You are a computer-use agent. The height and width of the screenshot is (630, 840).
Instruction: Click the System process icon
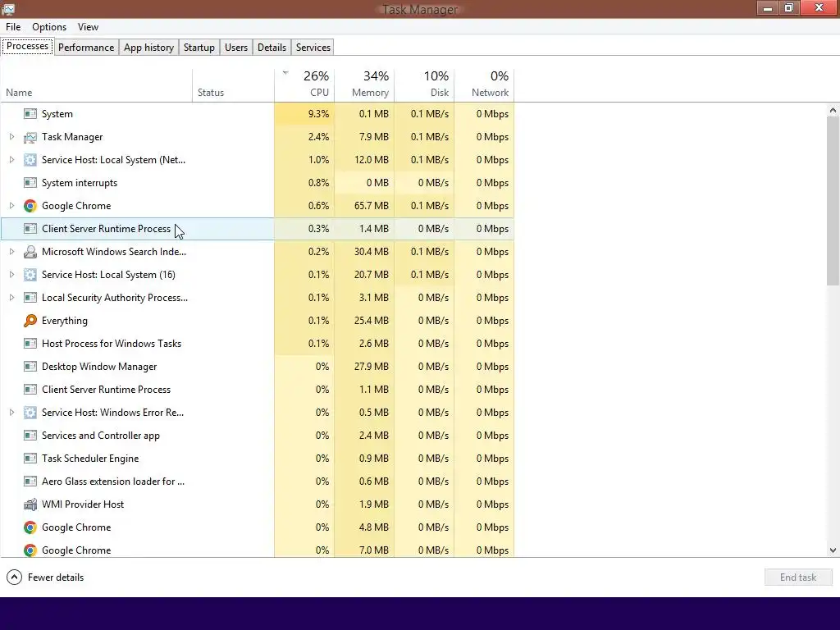pyautogui.click(x=30, y=113)
